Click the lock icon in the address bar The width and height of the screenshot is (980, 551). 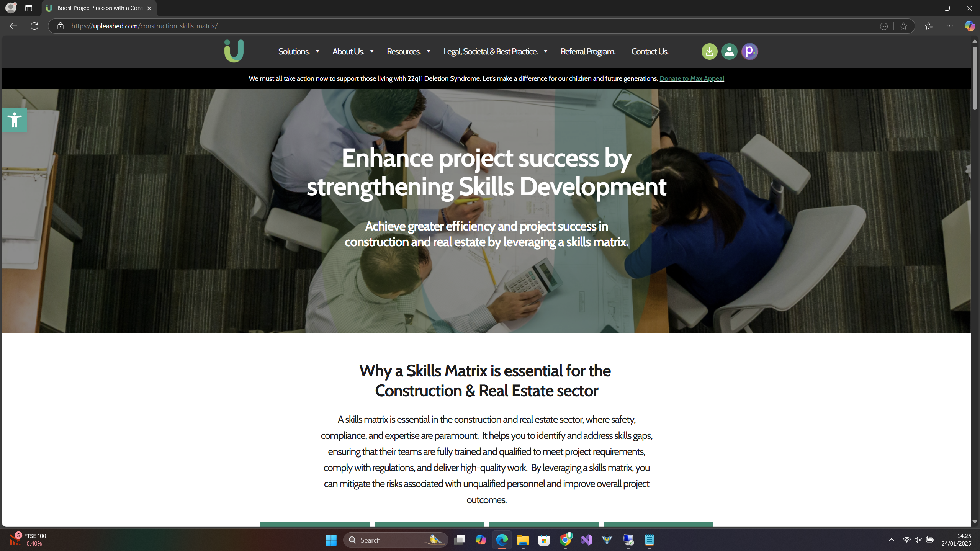(x=60, y=26)
